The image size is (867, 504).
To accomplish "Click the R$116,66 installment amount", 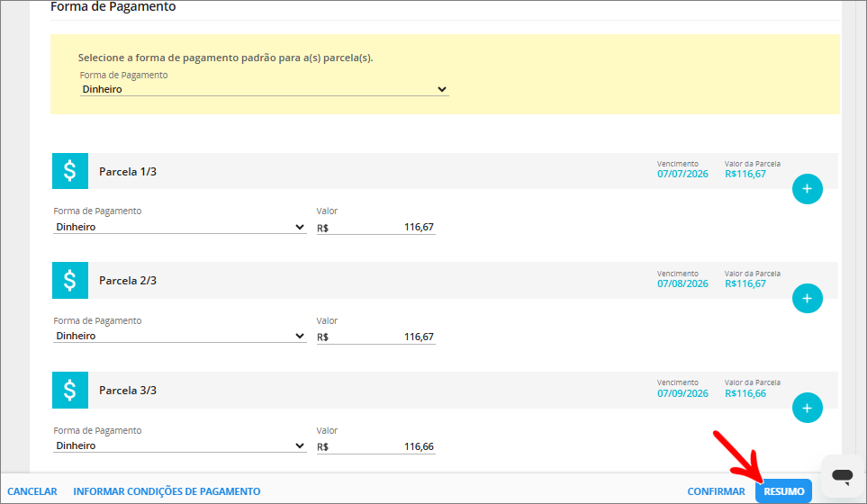I will [x=745, y=393].
